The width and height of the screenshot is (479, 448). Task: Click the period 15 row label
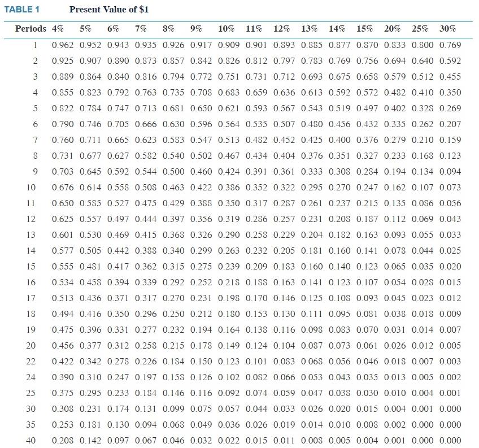tap(31, 267)
